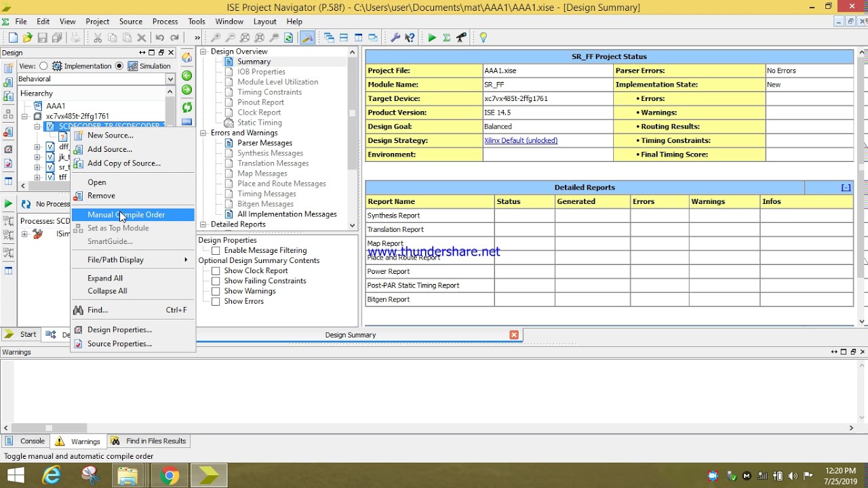Enable the Message Filtering checkbox

216,251
